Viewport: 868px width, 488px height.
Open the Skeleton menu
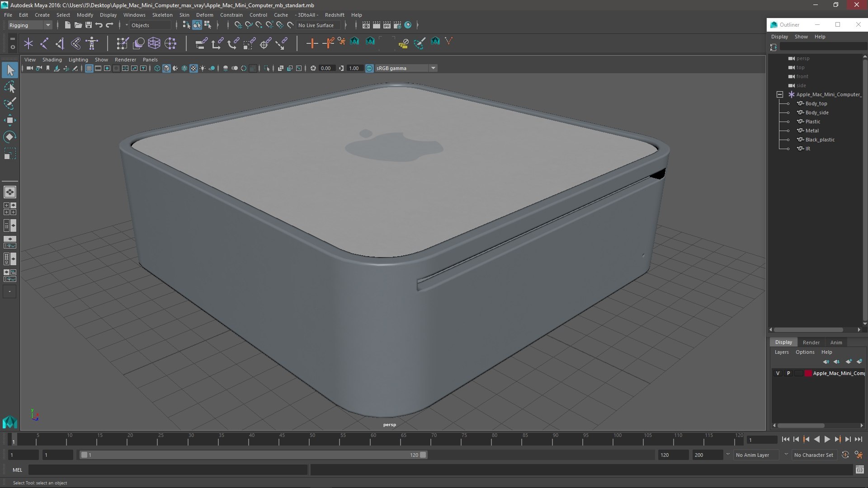162,15
